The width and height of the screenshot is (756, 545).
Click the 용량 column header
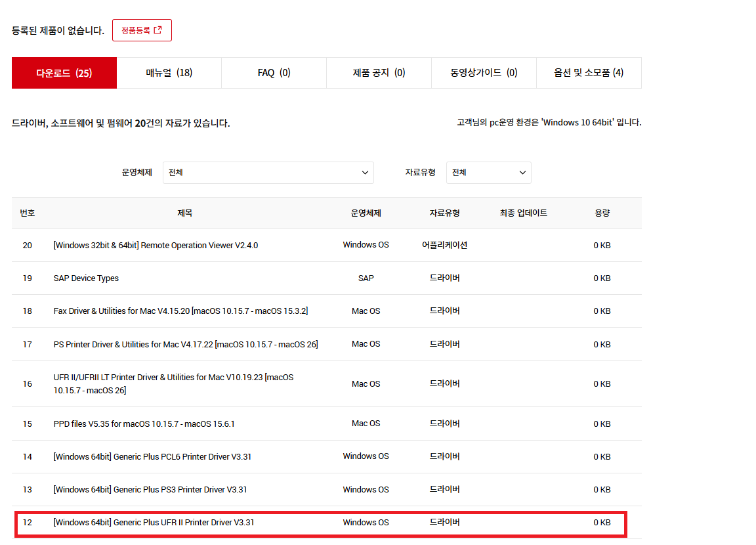(602, 213)
